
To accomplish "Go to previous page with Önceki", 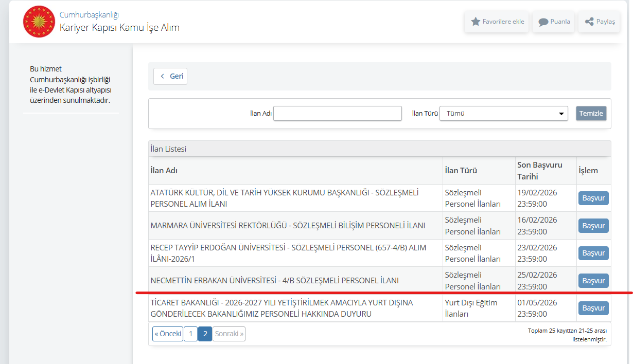I will tap(168, 334).
